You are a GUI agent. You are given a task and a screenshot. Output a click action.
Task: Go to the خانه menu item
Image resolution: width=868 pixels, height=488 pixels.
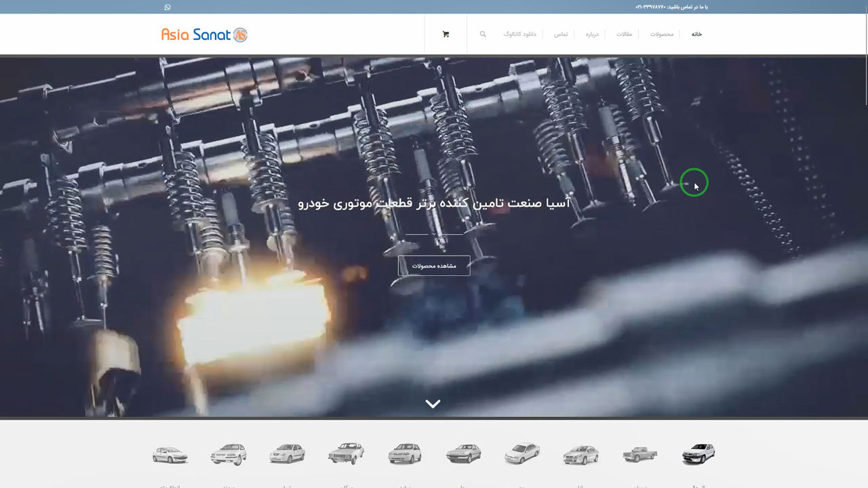click(696, 35)
